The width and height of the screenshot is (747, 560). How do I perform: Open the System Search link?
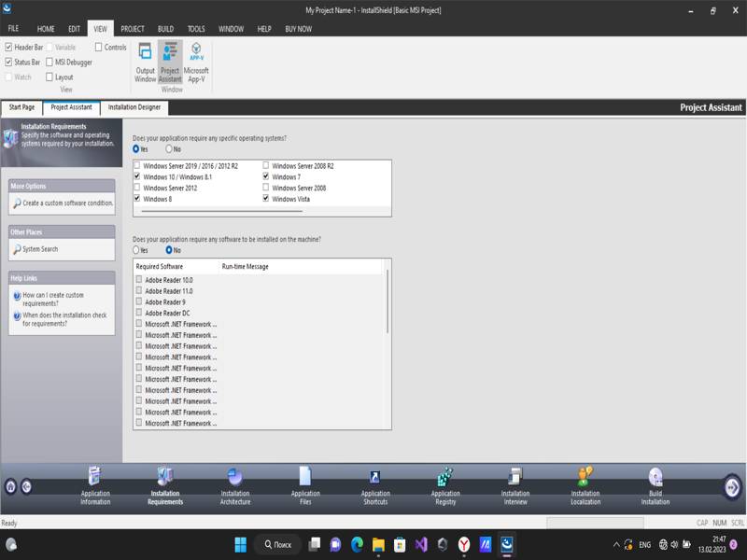coord(40,249)
